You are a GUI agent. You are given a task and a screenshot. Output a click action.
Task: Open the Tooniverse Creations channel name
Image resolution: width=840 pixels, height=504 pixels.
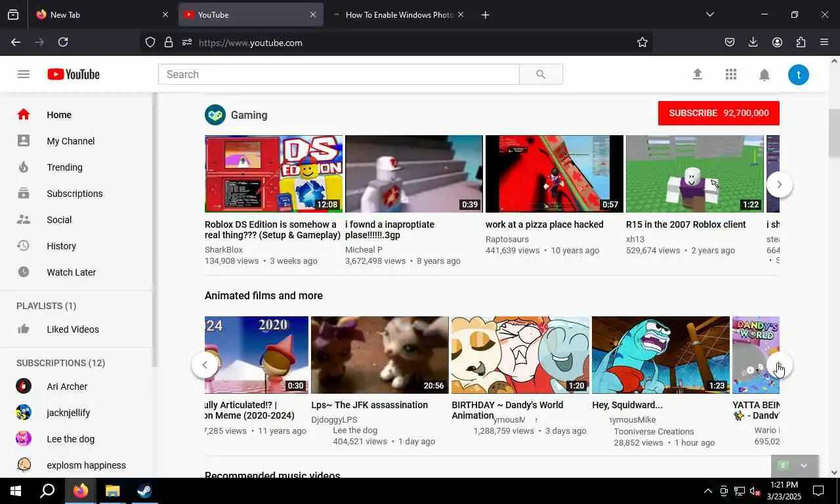point(654,432)
